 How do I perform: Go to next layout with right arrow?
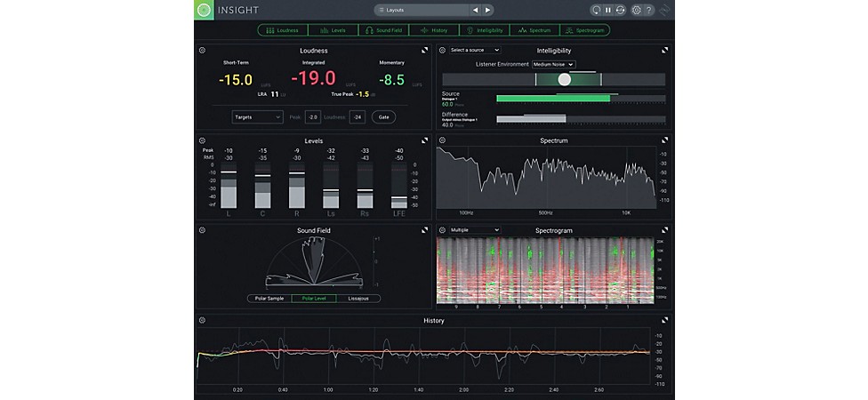coord(487,10)
